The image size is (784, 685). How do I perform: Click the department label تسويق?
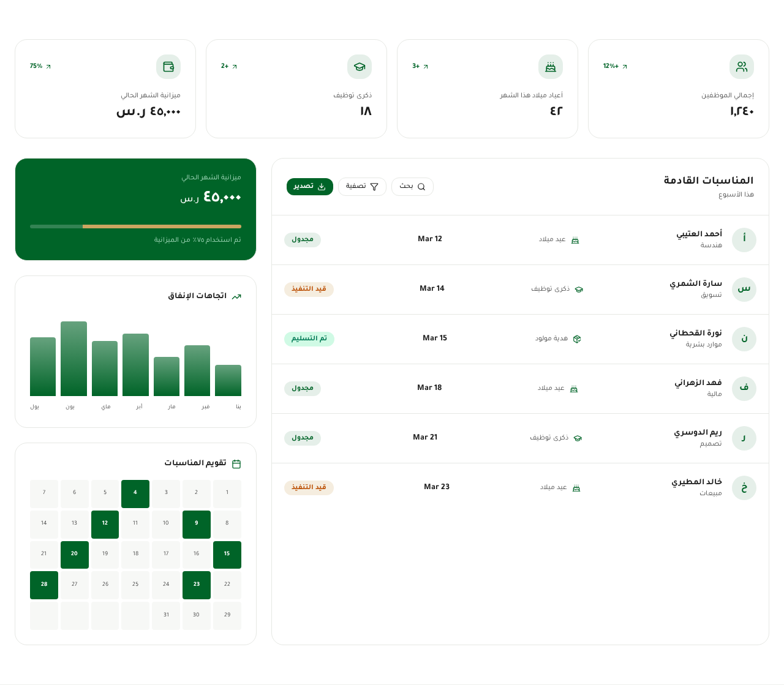tap(712, 295)
